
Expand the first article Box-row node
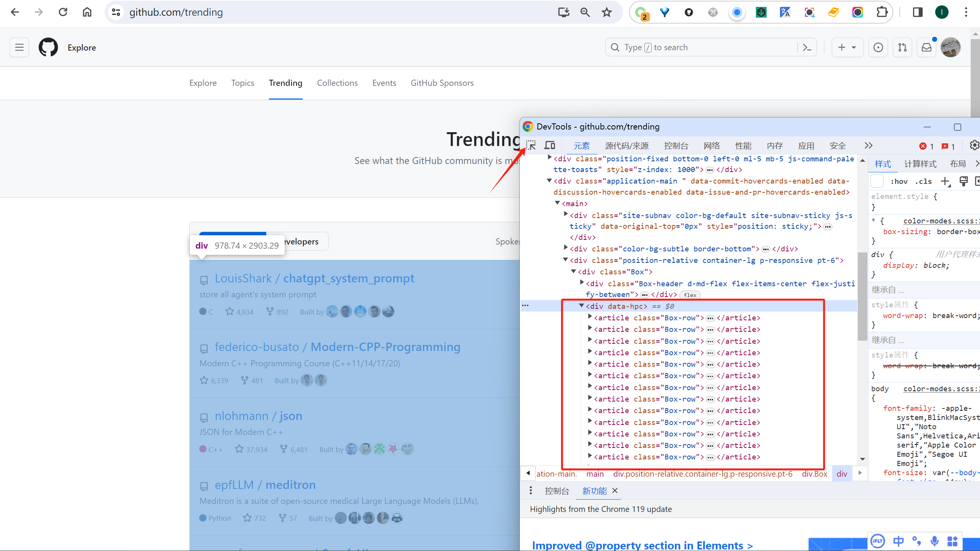tap(590, 317)
